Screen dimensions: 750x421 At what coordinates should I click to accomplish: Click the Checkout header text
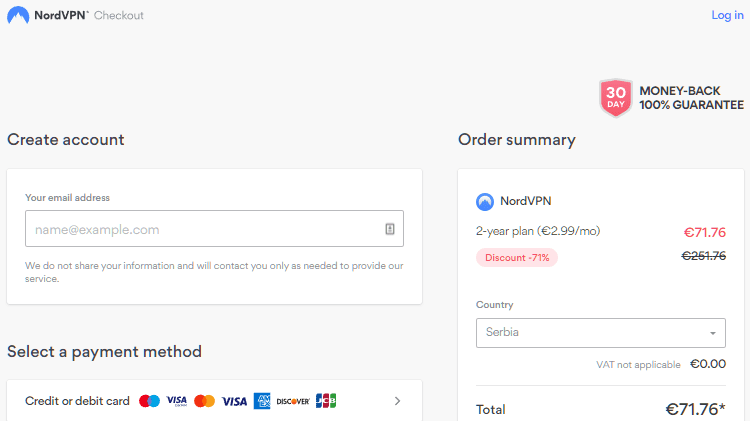(119, 15)
